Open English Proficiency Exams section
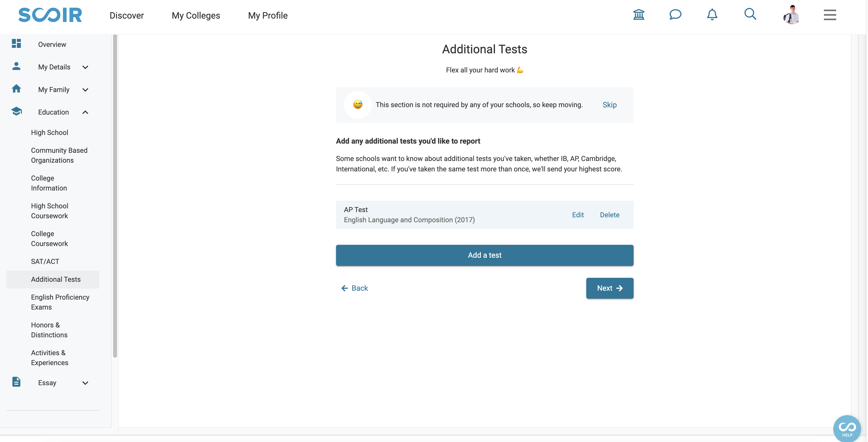This screenshot has height=442, width=868. pos(60,302)
